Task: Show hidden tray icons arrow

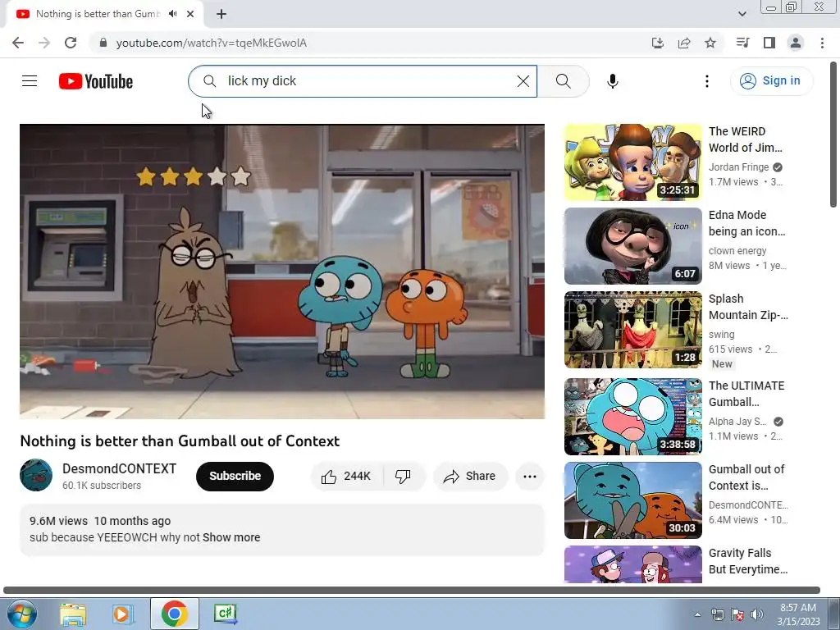Action: [697, 614]
